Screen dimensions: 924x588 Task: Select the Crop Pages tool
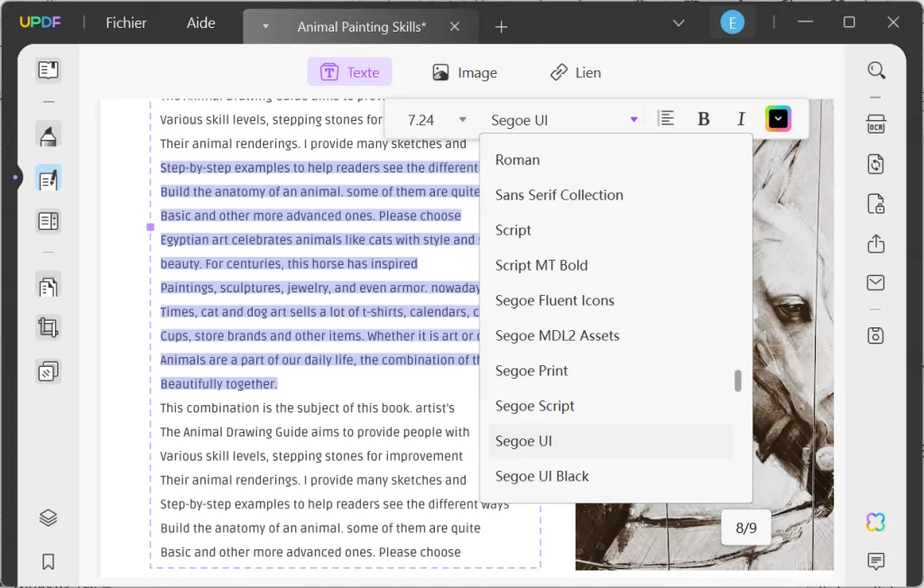48,327
